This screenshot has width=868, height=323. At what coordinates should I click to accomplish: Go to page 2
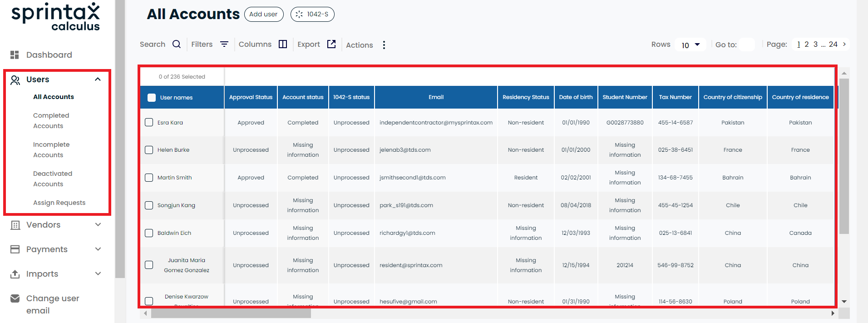[807, 44]
